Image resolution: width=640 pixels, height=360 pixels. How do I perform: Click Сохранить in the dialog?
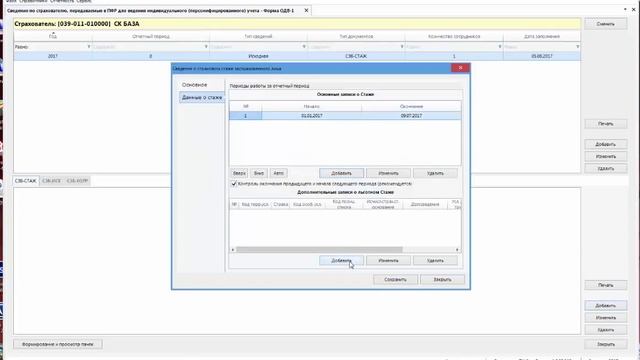(x=395, y=280)
